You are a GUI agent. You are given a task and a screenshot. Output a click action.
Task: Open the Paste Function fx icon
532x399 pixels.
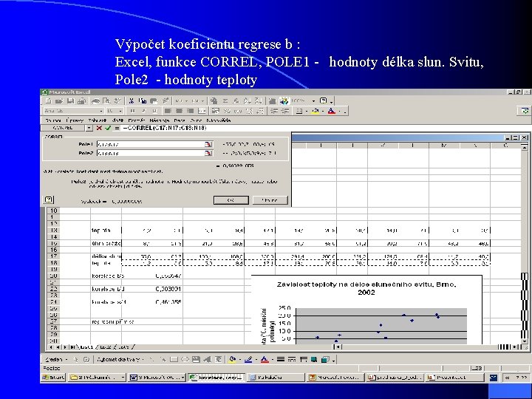(x=236, y=100)
